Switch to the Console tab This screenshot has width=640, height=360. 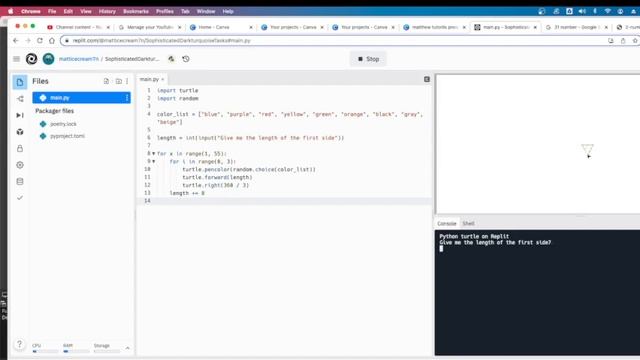pyautogui.click(x=447, y=224)
